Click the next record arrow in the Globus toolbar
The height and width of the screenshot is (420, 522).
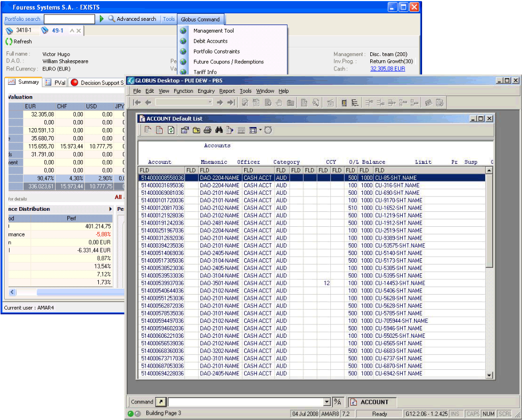tap(220, 102)
